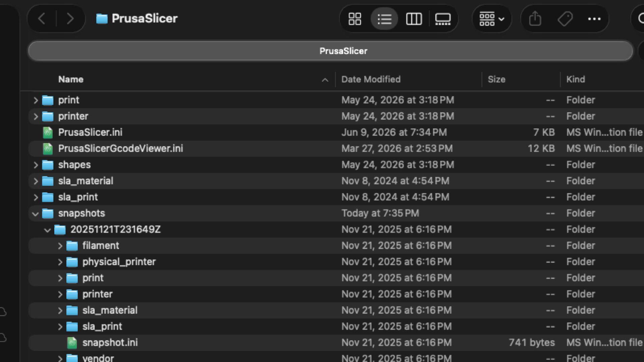Select the PrusaSlicer path bar
The width and height of the screenshot is (644, 362).
pyautogui.click(x=330, y=51)
